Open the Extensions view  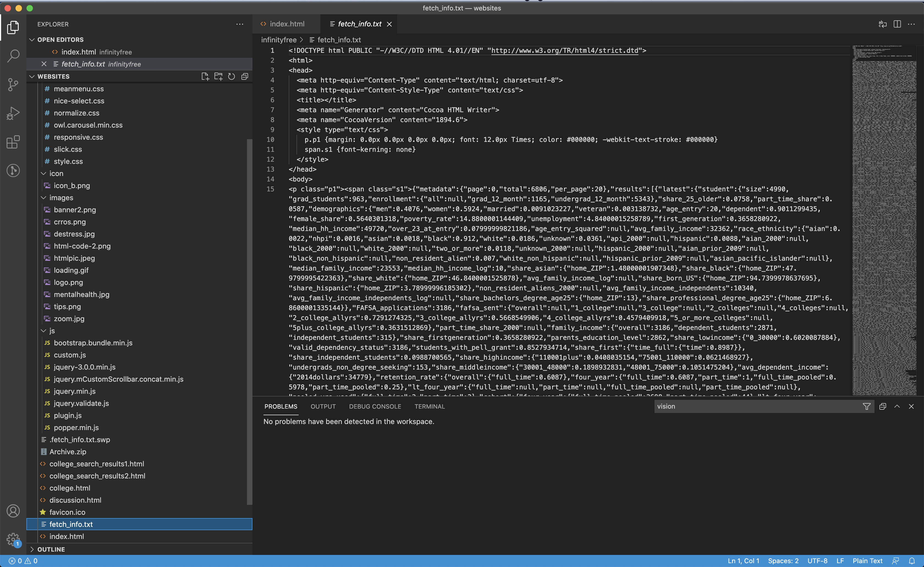point(13,142)
